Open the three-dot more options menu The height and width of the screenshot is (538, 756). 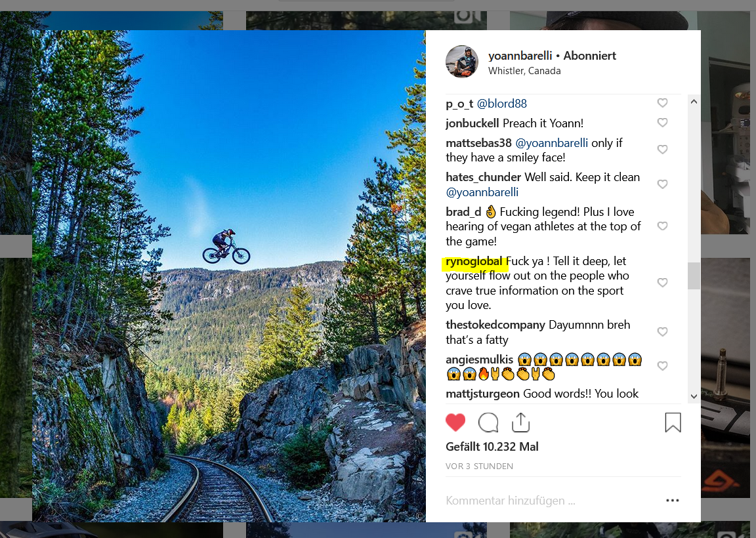pyautogui.click(x=672, y=501)
